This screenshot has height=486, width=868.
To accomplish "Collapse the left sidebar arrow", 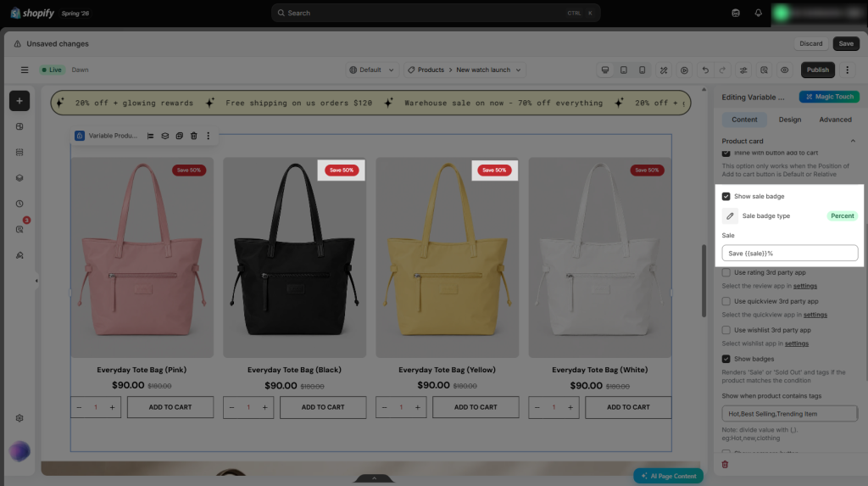I will tap(36, 281).
